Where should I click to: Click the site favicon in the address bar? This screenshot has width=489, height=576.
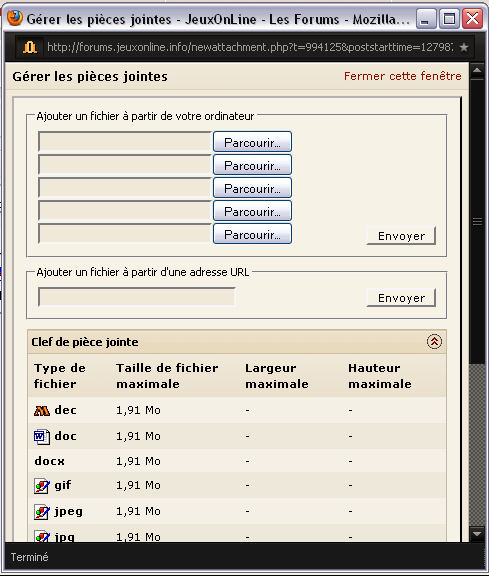tap(30, 47)
